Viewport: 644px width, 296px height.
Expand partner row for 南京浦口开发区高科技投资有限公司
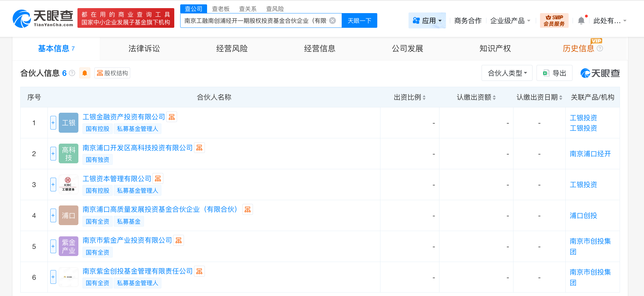(x=53, y=154)
